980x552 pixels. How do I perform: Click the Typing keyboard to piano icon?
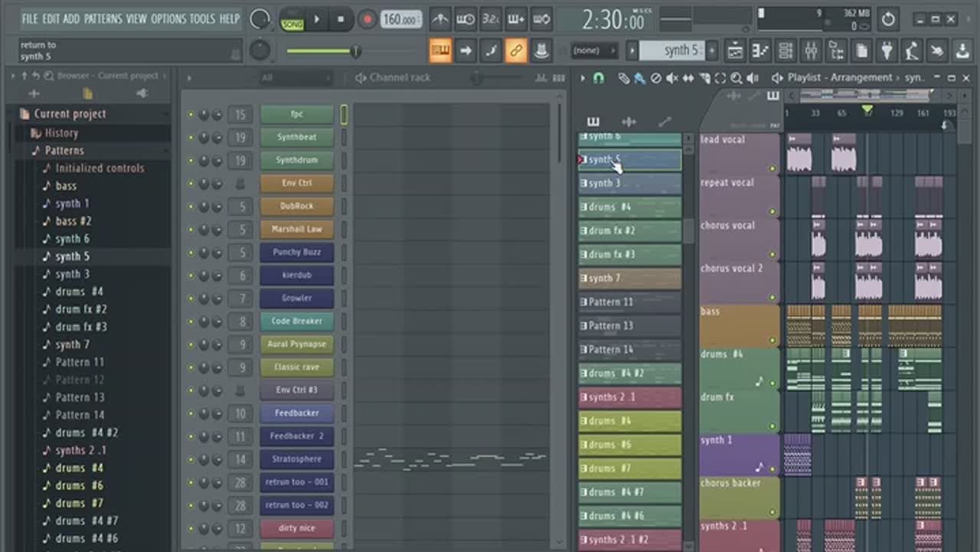click(x=440, y=51)
